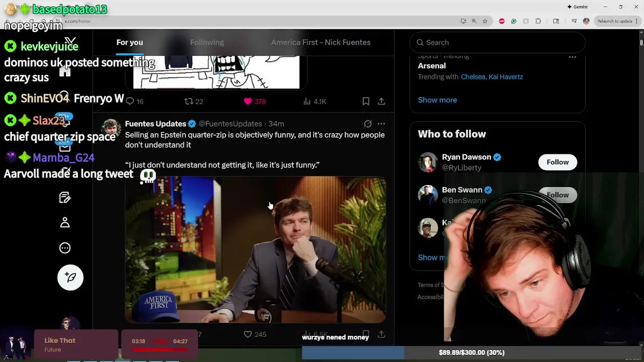This screenshot has height=362, width=644.
Task: Click Relaunch to update button
Action: point(614,21)
